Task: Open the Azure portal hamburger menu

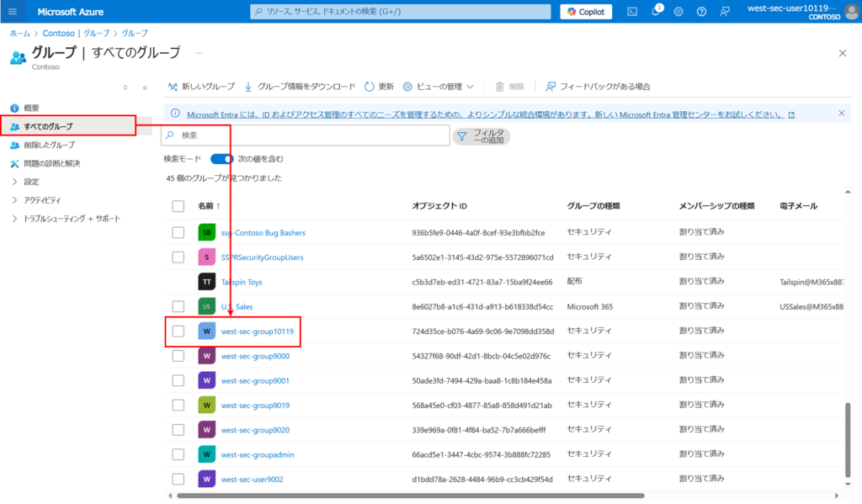Action: click(13, 11)
